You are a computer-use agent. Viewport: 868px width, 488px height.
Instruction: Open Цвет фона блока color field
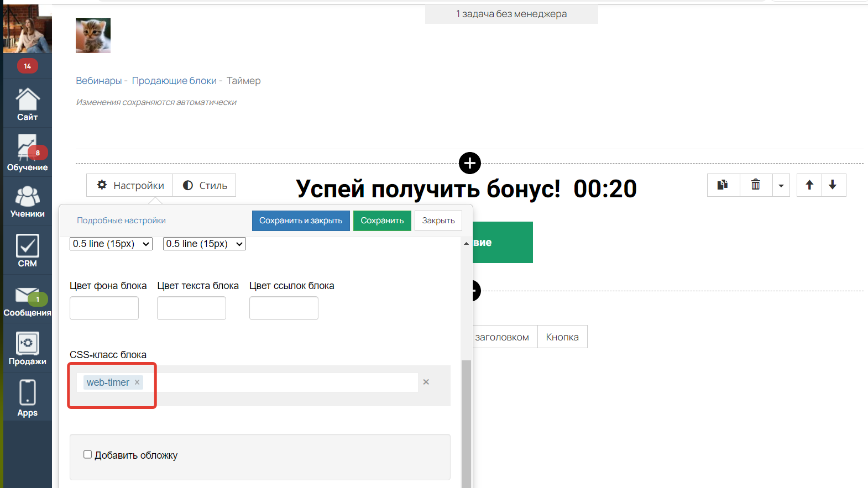104,308
